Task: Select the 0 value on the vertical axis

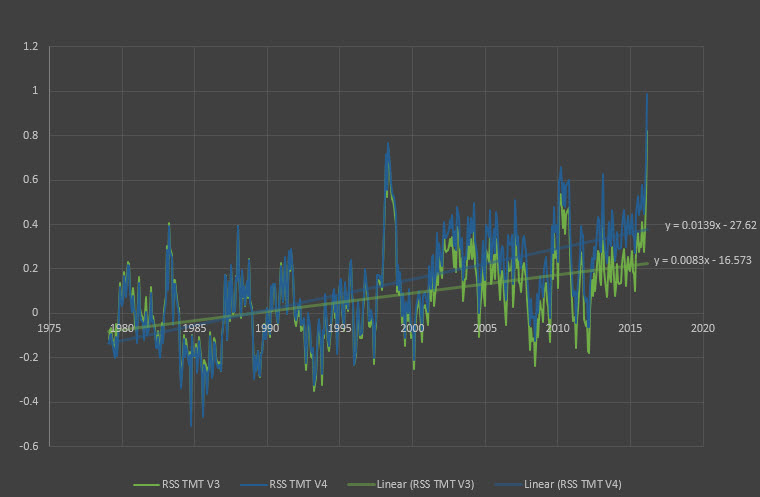Action: [x=34, y=313]
